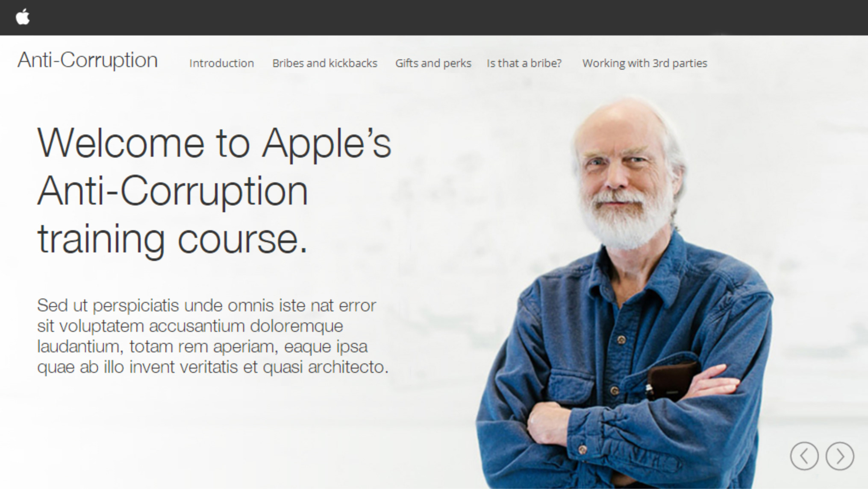
Task: Click the empty dark top bar area
Action: tap(449, 18)
